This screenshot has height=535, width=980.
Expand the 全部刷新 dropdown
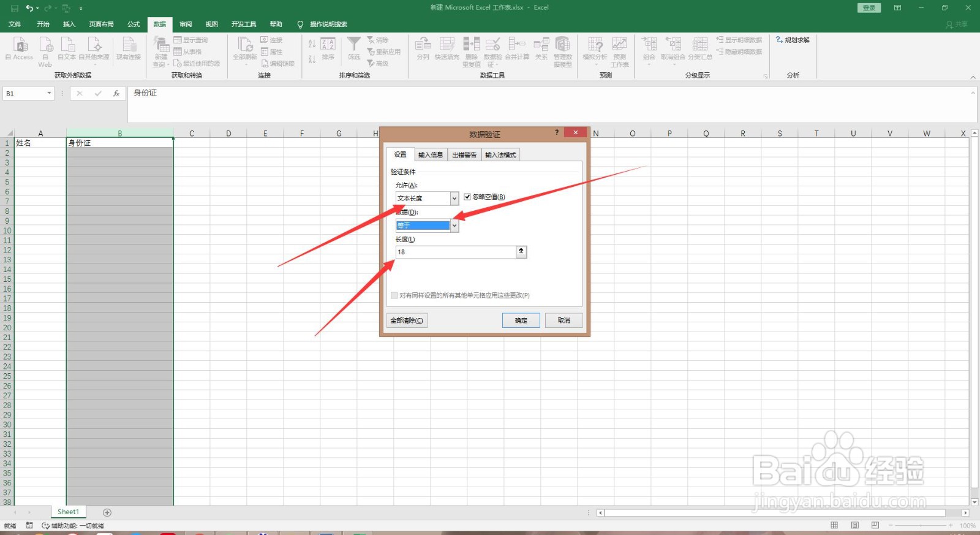(x=245, y=65)
